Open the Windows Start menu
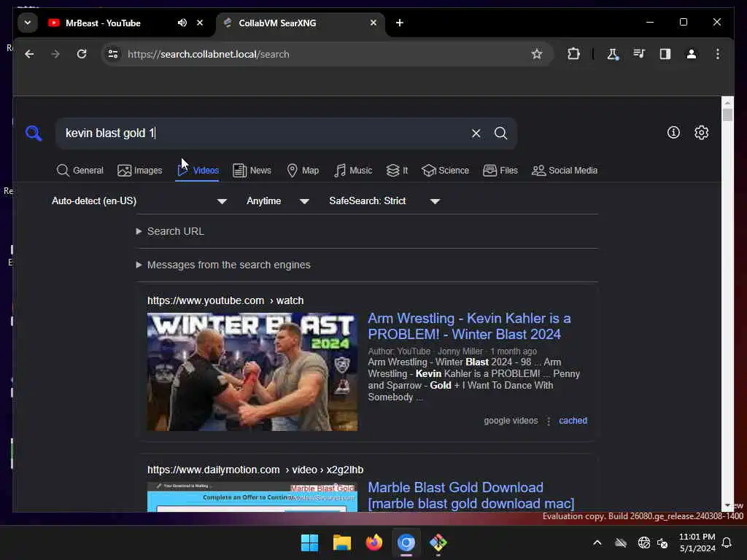The image size is (747, 560). [309, 542]
